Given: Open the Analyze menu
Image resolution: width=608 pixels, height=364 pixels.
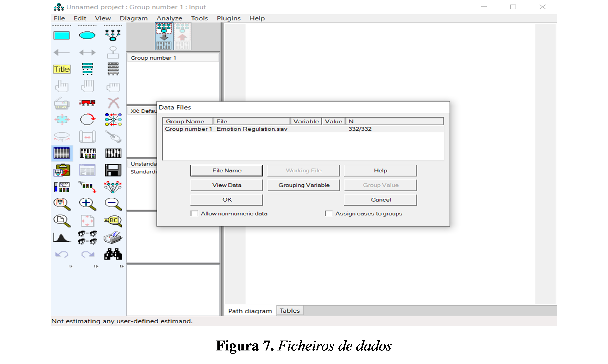Looking at the screenshot, I should pos(169,18).
